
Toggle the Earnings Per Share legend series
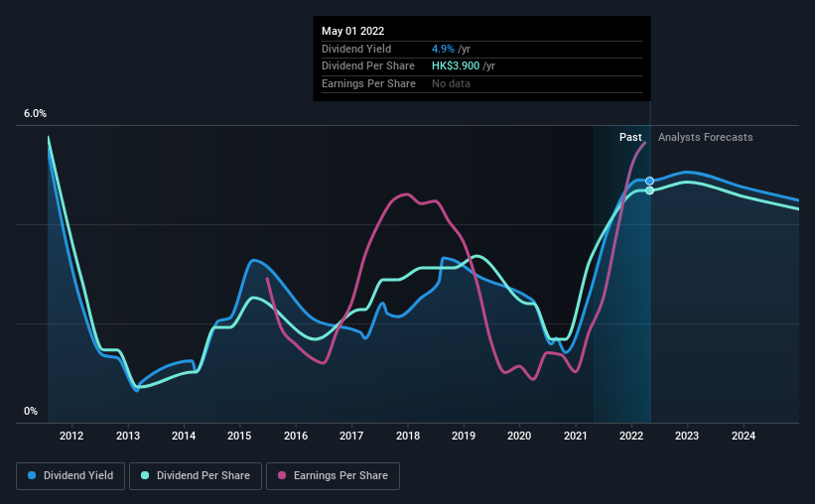(333, 476)
